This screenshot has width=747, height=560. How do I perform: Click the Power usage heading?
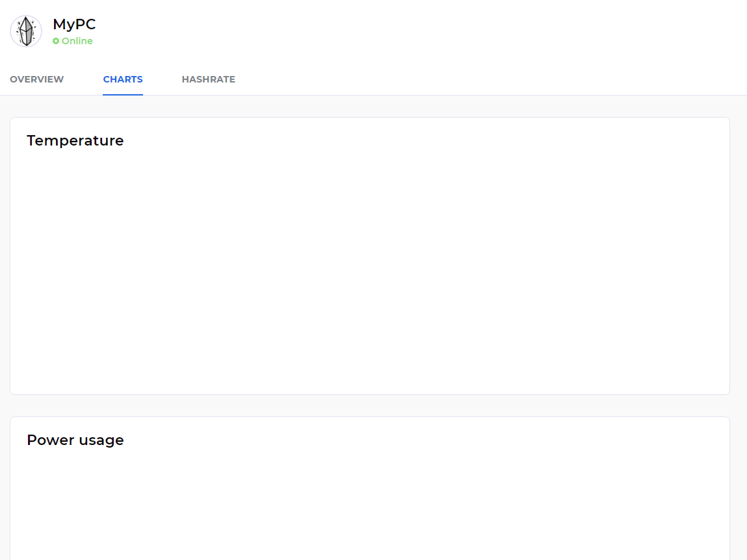tap(75, 440)
